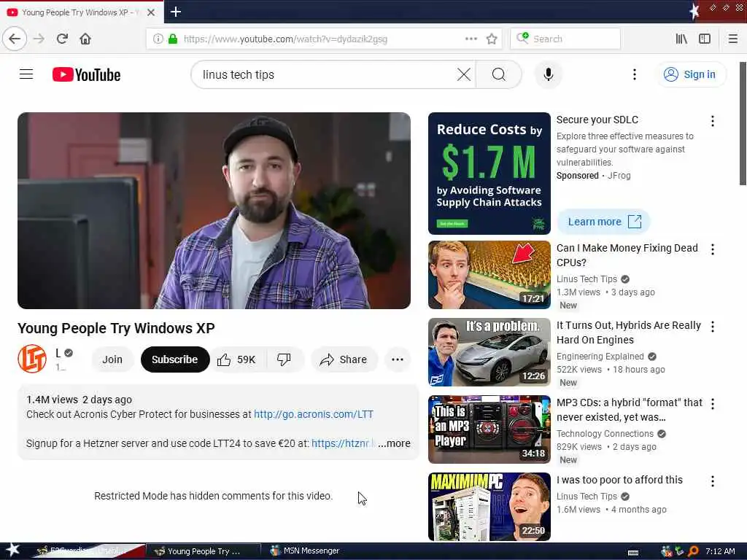Open more actions menu beside Share
The image size is (747, 560).
click(398, 359)
